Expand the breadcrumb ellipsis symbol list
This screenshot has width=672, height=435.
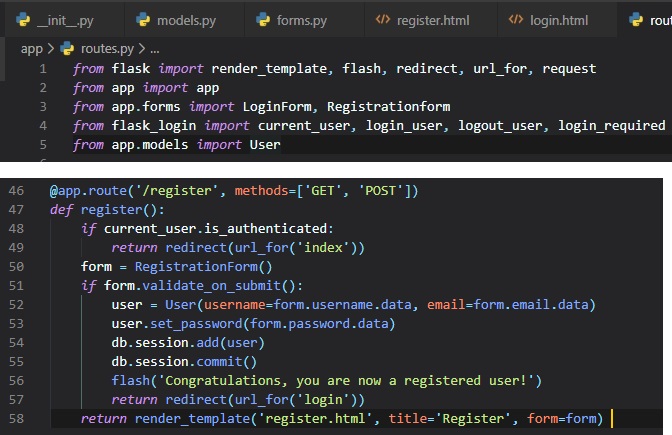[153, 48]
